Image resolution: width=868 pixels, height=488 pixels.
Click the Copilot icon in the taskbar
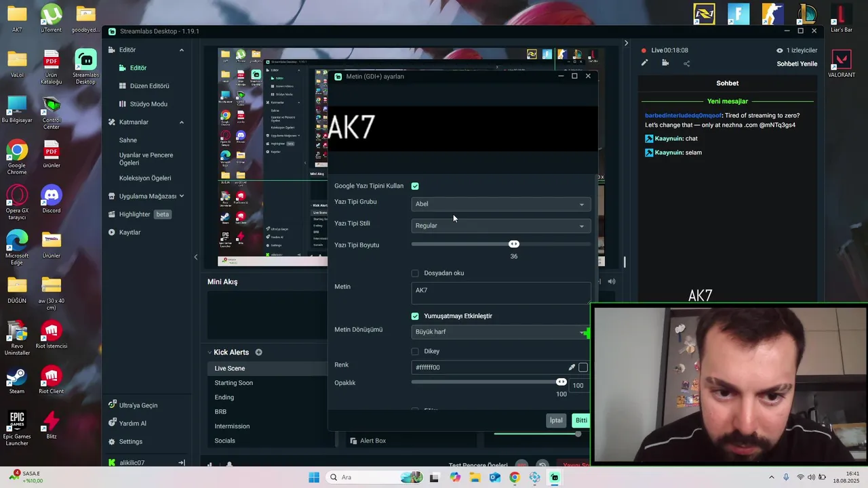(454, 477)
